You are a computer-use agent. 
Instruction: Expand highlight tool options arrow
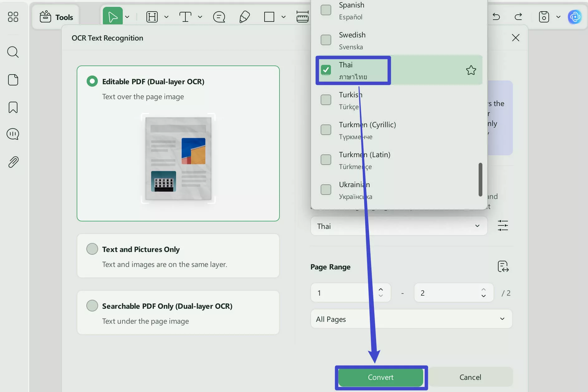point(166,17)
